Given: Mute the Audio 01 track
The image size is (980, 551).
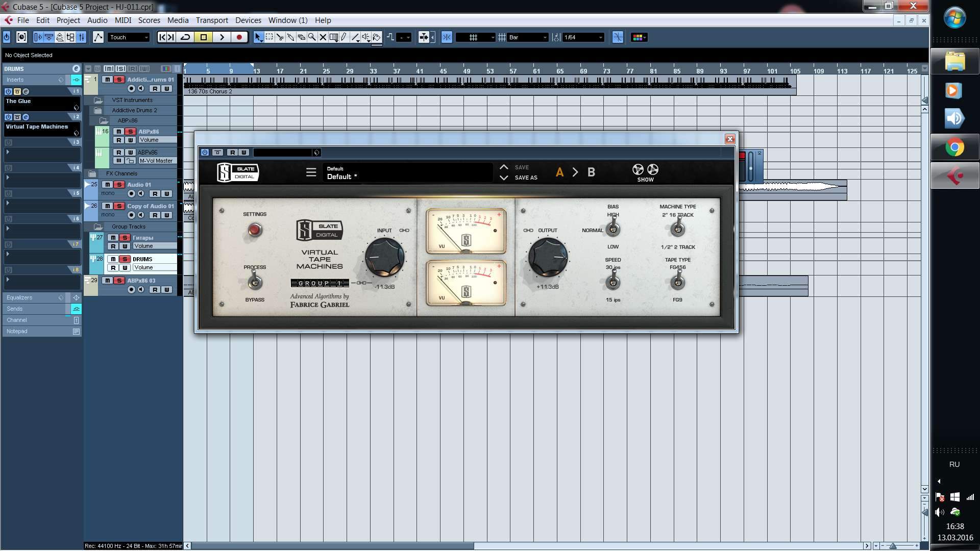Looking at the screenshot, I should [x=107, y=185].
